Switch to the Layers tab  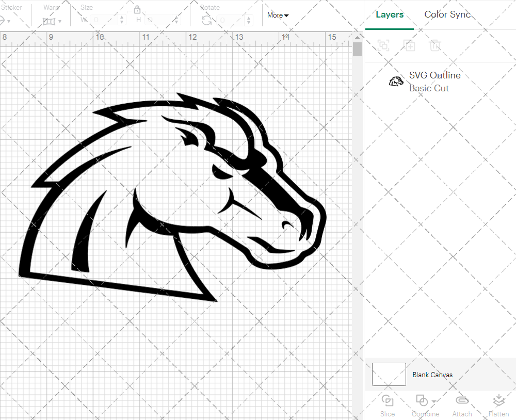pos(390,14)
